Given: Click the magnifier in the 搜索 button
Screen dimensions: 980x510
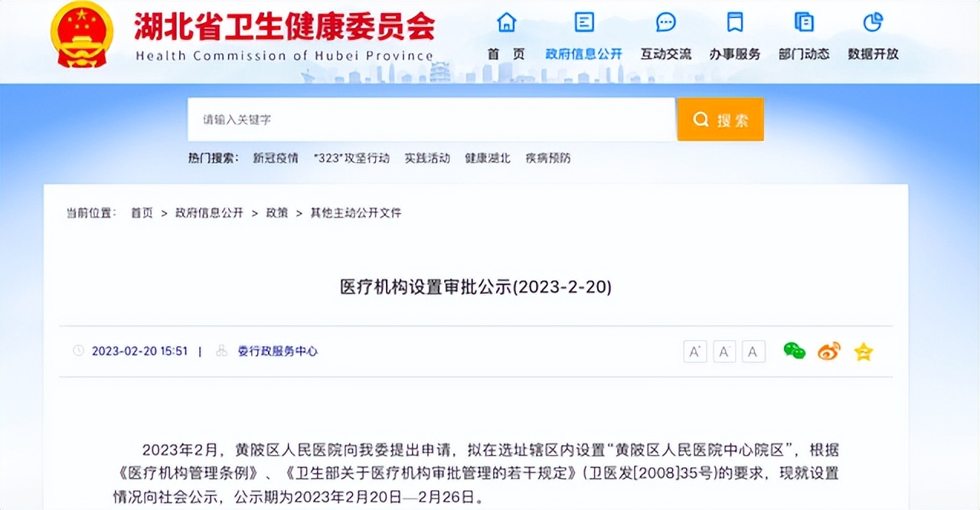Looking at the screenshot, I should [x=701, y=119].
